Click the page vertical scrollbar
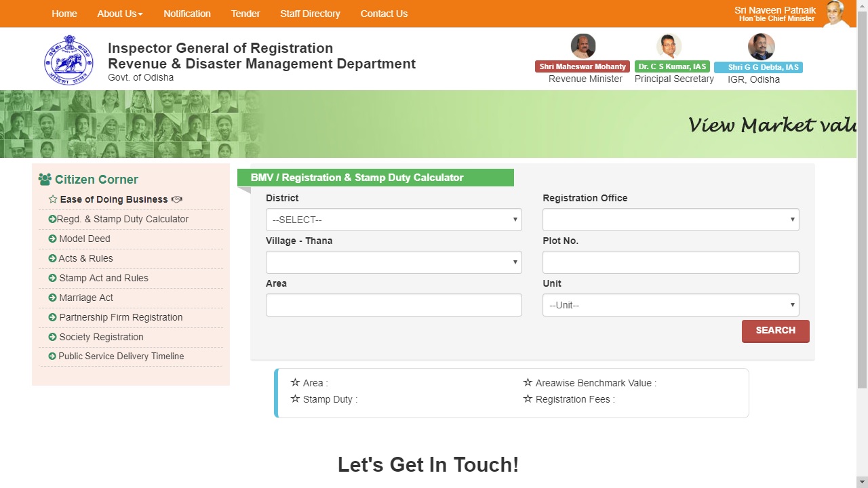The width and height of the screenshot is (868, 488). click(x=862, y=203)
